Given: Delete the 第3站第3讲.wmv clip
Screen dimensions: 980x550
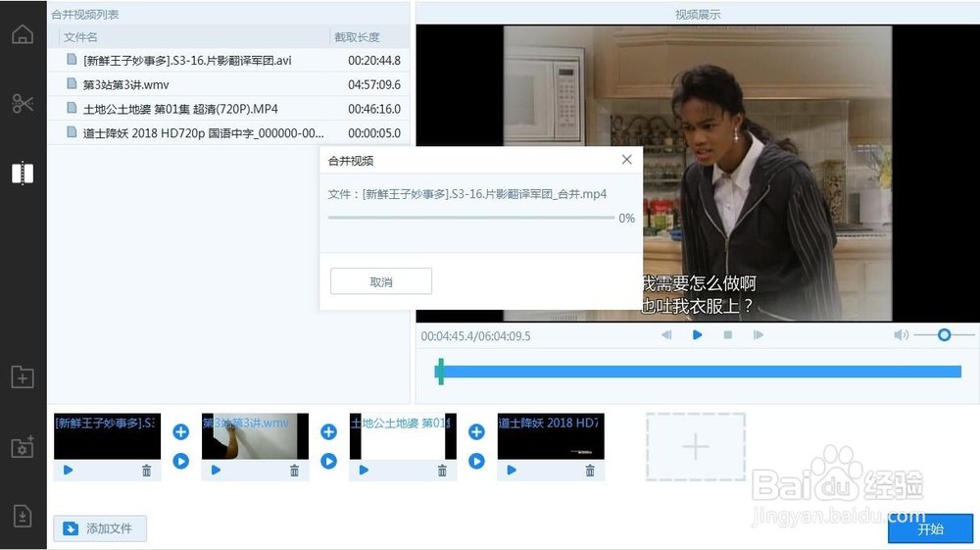Looking at the screenshot, I should (x=294, y=470).
